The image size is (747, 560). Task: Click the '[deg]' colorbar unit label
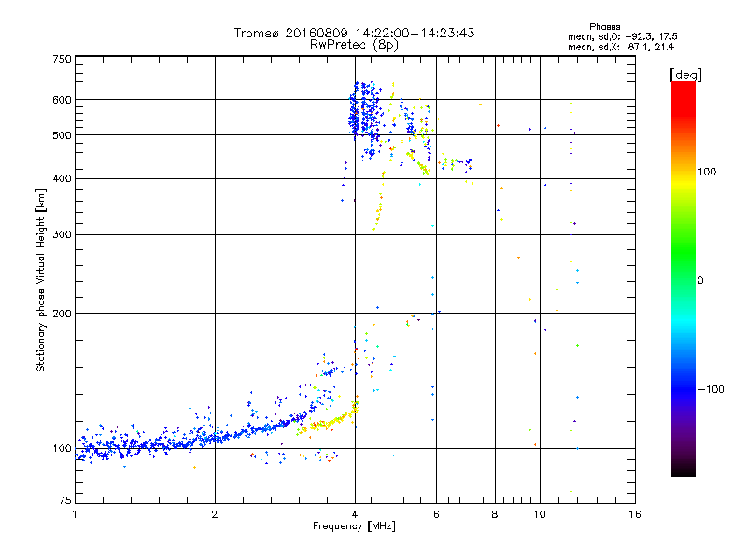(x=685, y=75)
